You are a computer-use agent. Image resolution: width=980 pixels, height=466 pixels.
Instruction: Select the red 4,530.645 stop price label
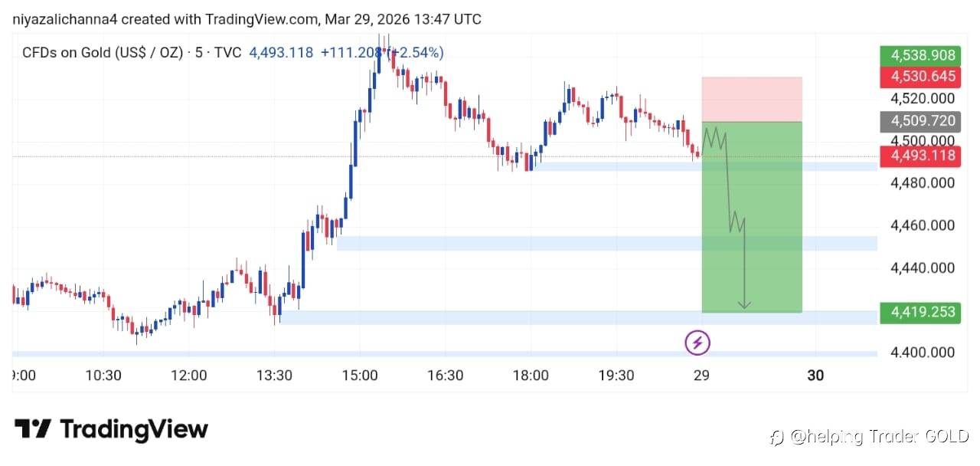click(x=921, y=76)
